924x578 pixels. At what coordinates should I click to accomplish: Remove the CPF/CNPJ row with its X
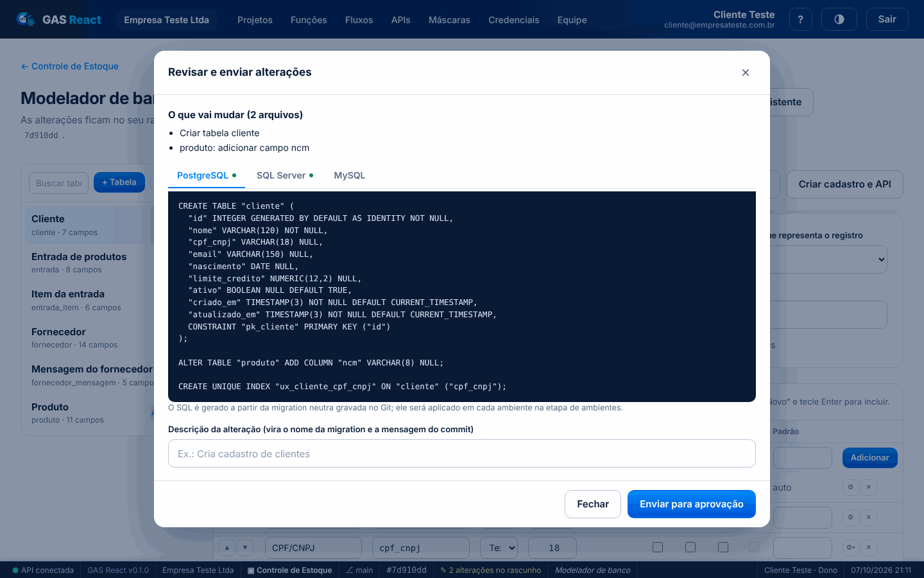[868, 548]
